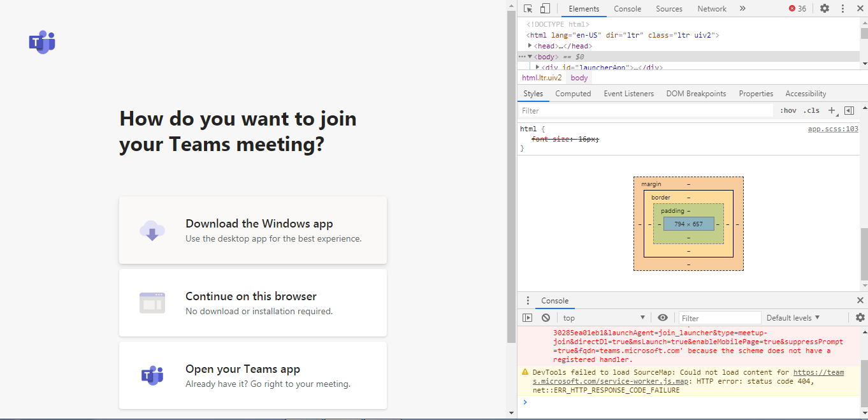The width and height of the screenshot is (868, 420).
Task: Click the ellipsis beside the body node
Action: pyautogui.click(x=522, y=57)
